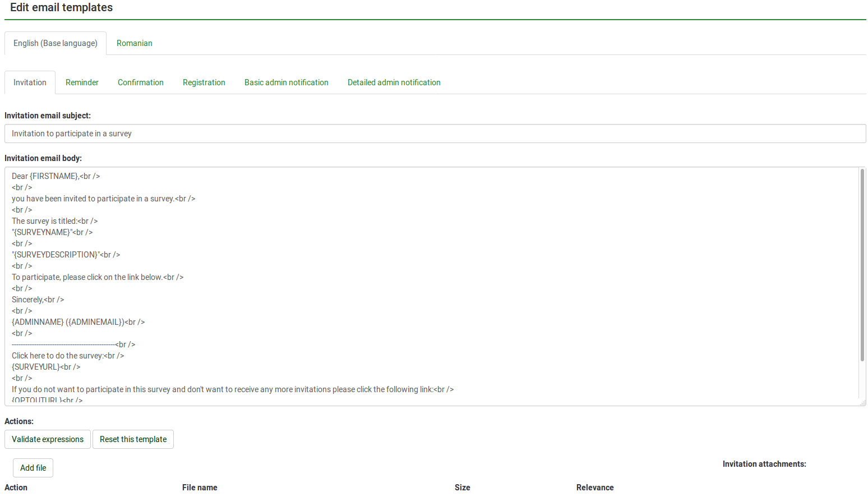The height and width of the screenshot is (501, 868).
Task: Click the Relevance column header
Action: [x=595, y=488]
